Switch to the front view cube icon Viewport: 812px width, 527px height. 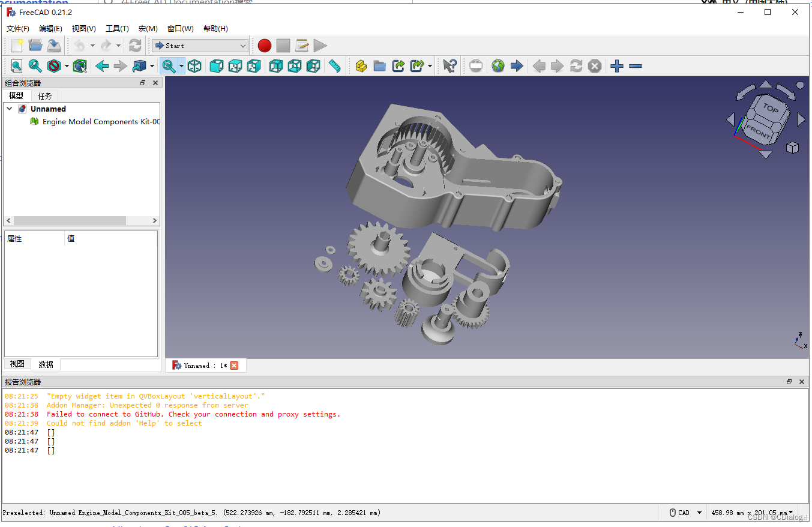click(217, 66)
